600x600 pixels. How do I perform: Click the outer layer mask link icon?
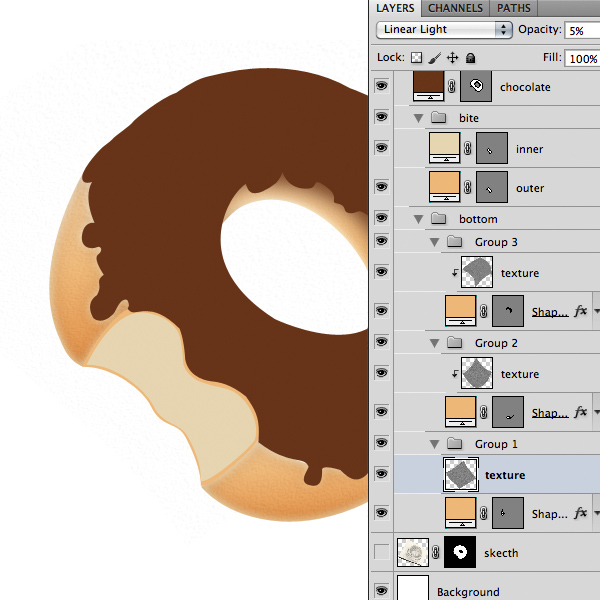[x=468, y=187]
